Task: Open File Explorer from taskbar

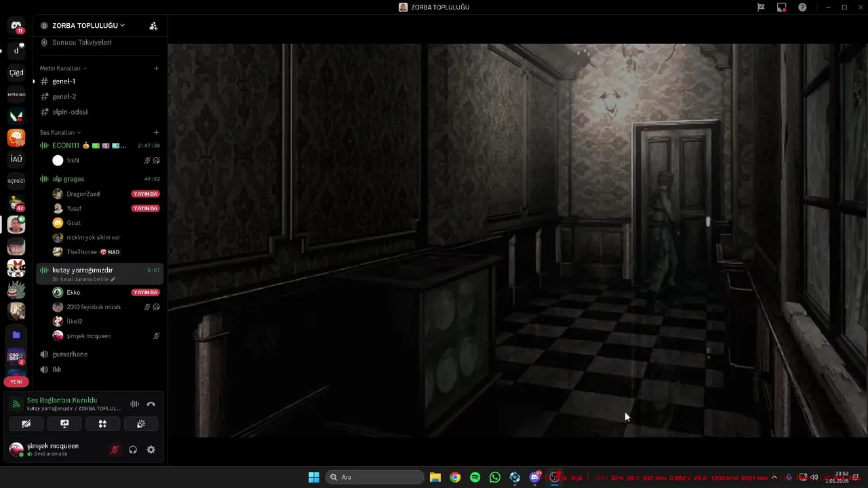Action: pyautogui.click(x=435, y=477)
